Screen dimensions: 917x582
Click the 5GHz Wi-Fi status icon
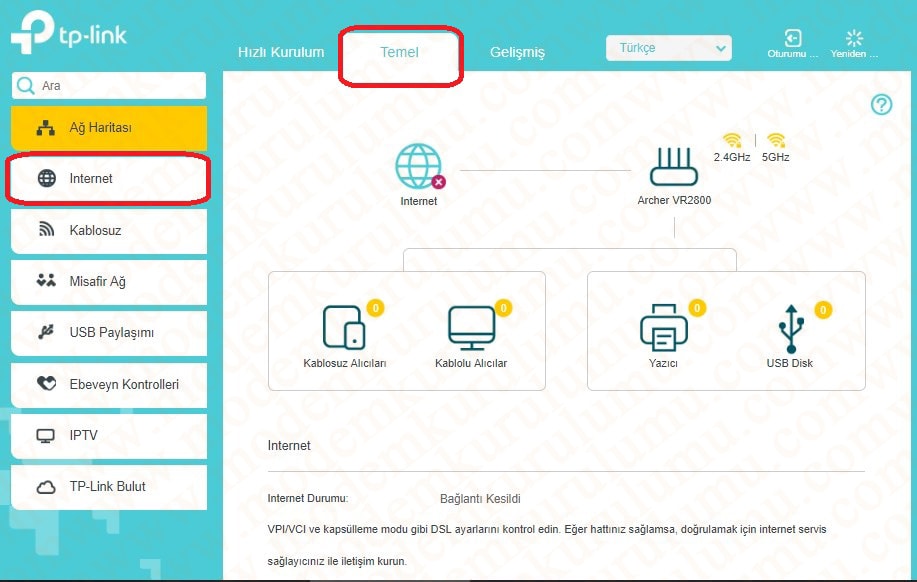tap(775, 141)
